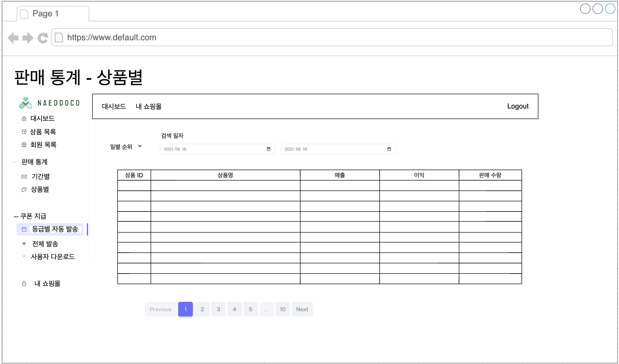
Task: Go to the Next results page
Action: (x=302, y=309)
